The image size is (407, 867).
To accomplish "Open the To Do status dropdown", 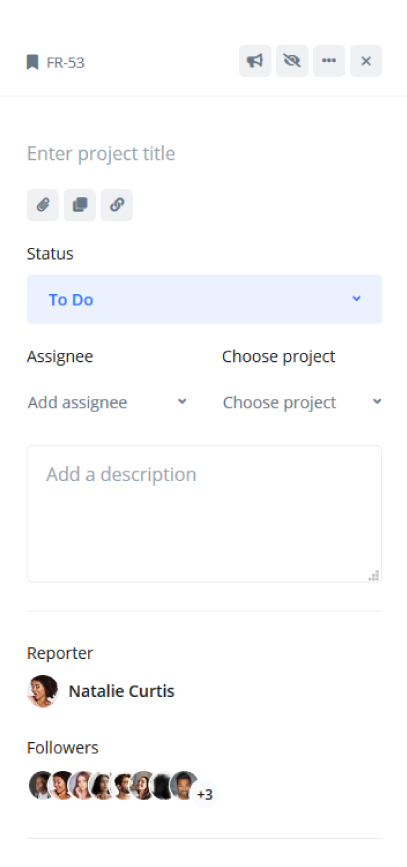I will (x=204, y=299).
